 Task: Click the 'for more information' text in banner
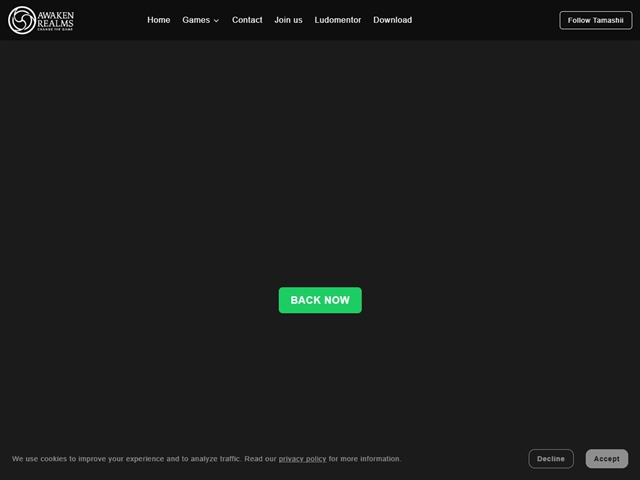(365, 459)
